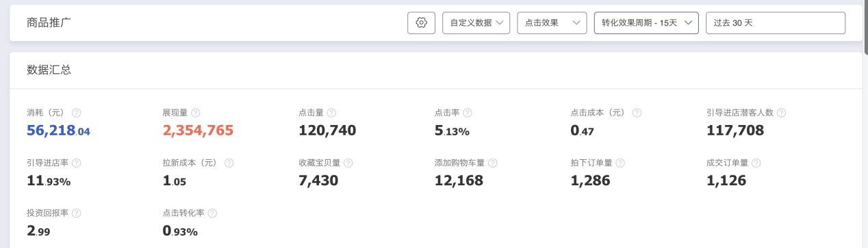Click the 拍下订单量 value 1,286
The width and height of the screenshot is (868, 248).
(591, 181)
